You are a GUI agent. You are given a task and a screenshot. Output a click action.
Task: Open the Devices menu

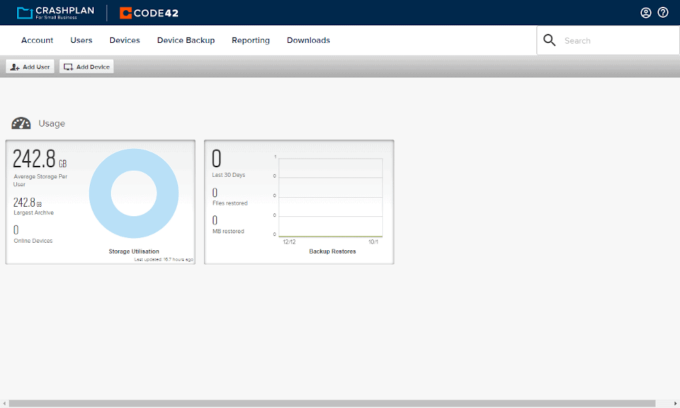tap(124, 40)
